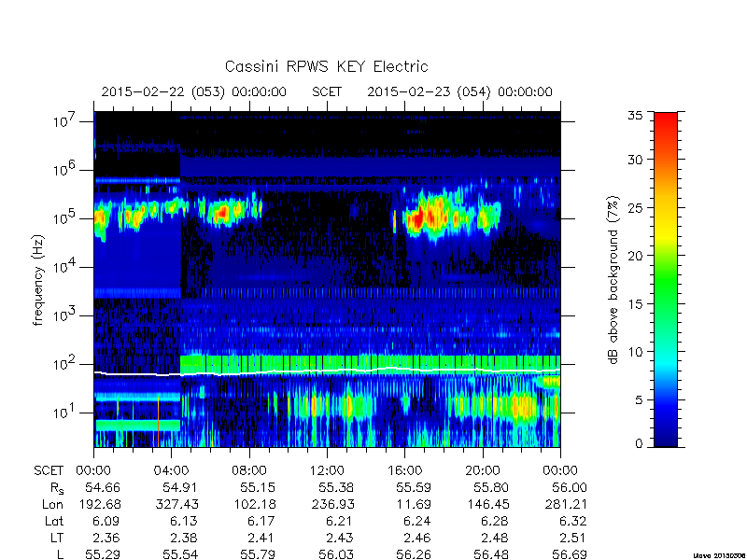Select the LT value "2.51"
The width and height of the screenshot is (747, 560).
tap(573, 538)
